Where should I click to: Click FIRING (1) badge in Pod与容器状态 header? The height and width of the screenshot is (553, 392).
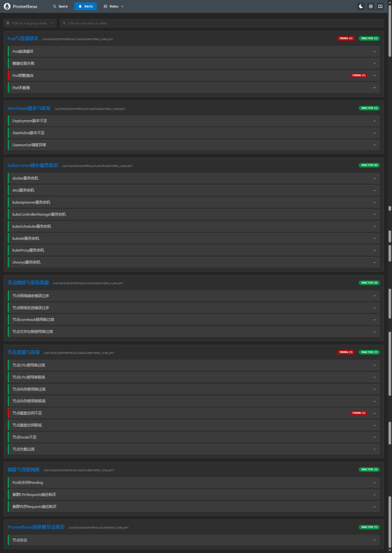coord(346,38)
